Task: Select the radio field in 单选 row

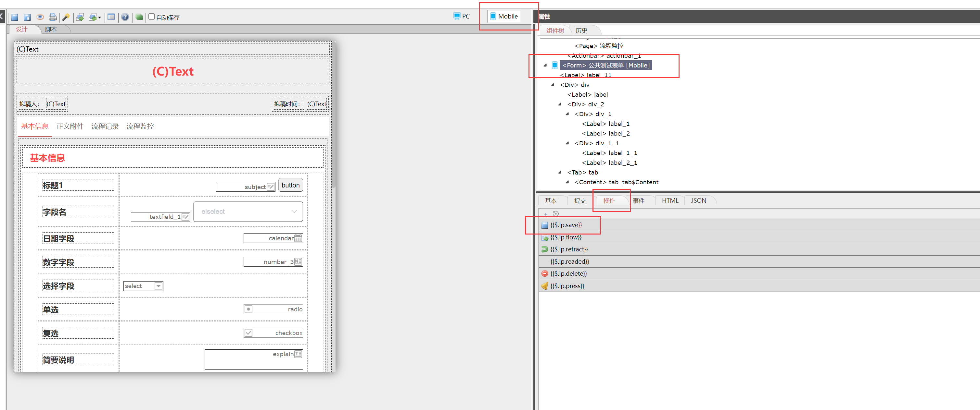Action: pyautogui.click(x=248, y=309)
